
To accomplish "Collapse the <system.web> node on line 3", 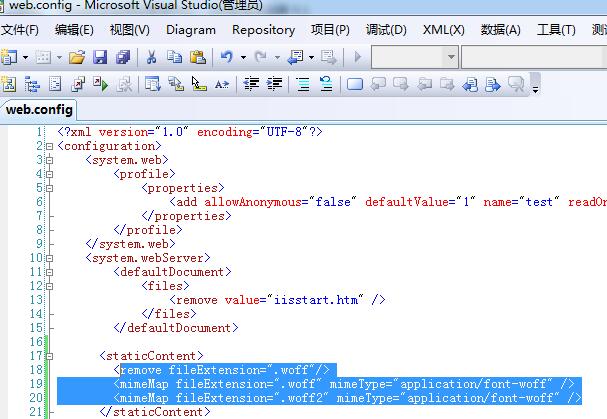I will pos(50,160).
